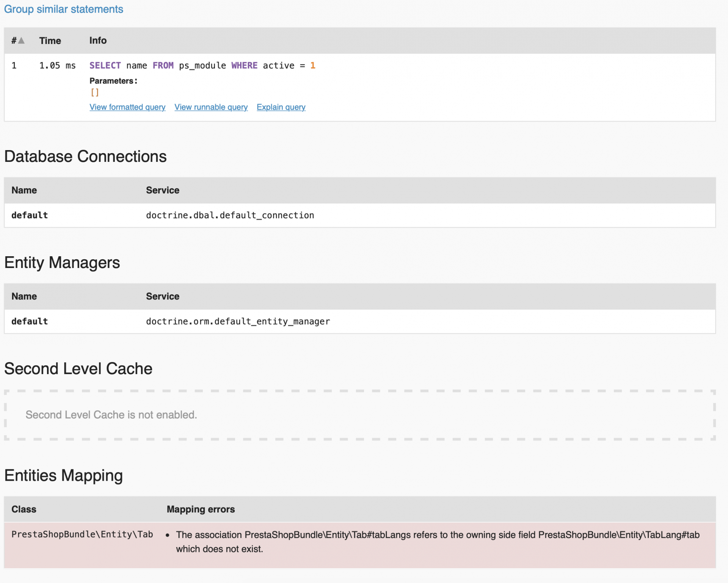Click Explain query link
The width and height of the screenshot is (728, 583).
pyautogui.click(x=281, y=107)
